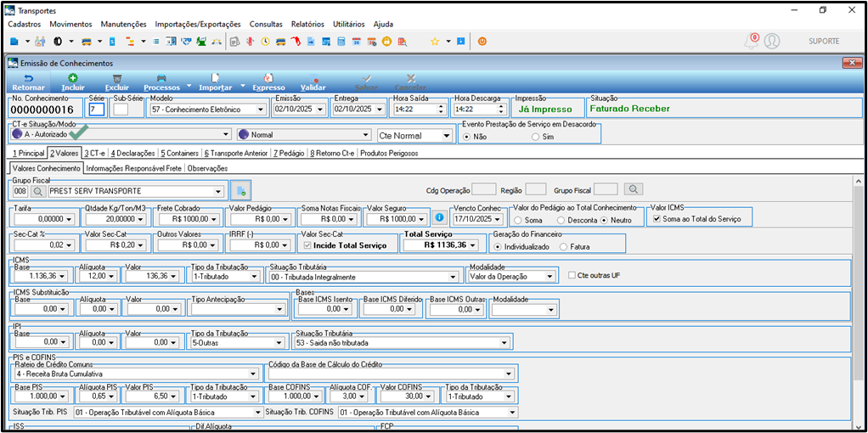Screen dimensions: 868x433
Task: Click the Retornar back arrow icon
Action: click(28, 79)
